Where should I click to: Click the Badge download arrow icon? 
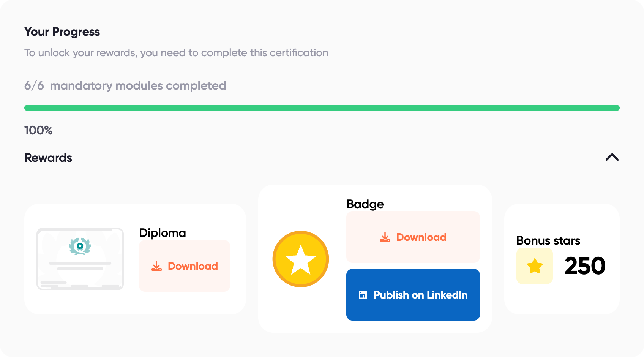385,237
